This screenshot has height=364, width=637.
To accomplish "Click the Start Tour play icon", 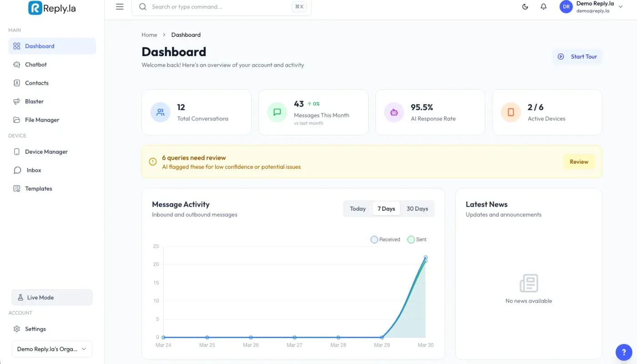I will pyautogui.click(x=561, y=56).
